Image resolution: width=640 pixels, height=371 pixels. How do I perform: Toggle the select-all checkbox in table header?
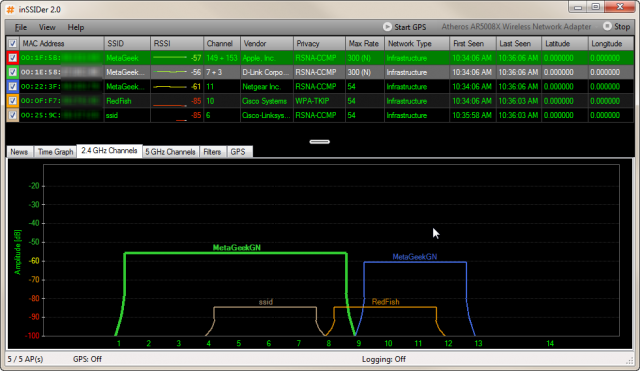pos(13,44)
